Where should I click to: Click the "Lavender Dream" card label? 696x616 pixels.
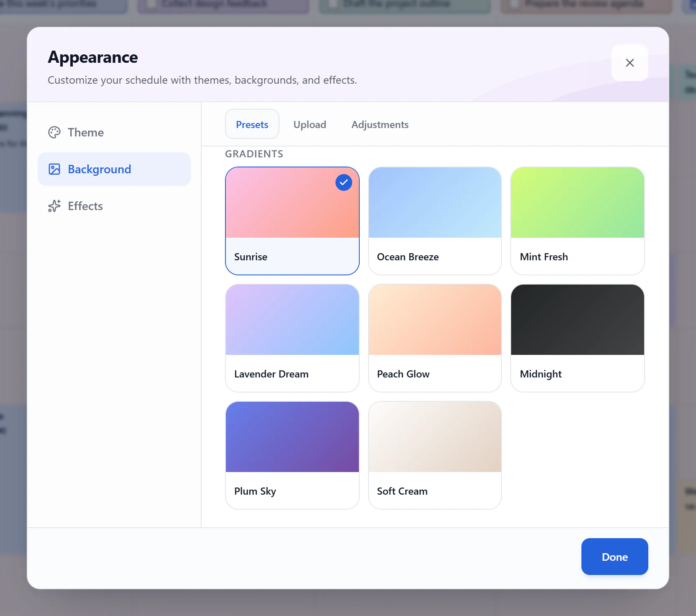pyautogui.click(x=271, y=374)
